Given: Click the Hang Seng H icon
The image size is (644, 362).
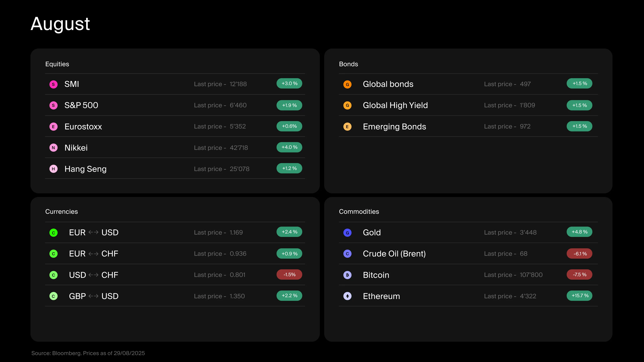Looking at the screenshot, I should [53, 169].
